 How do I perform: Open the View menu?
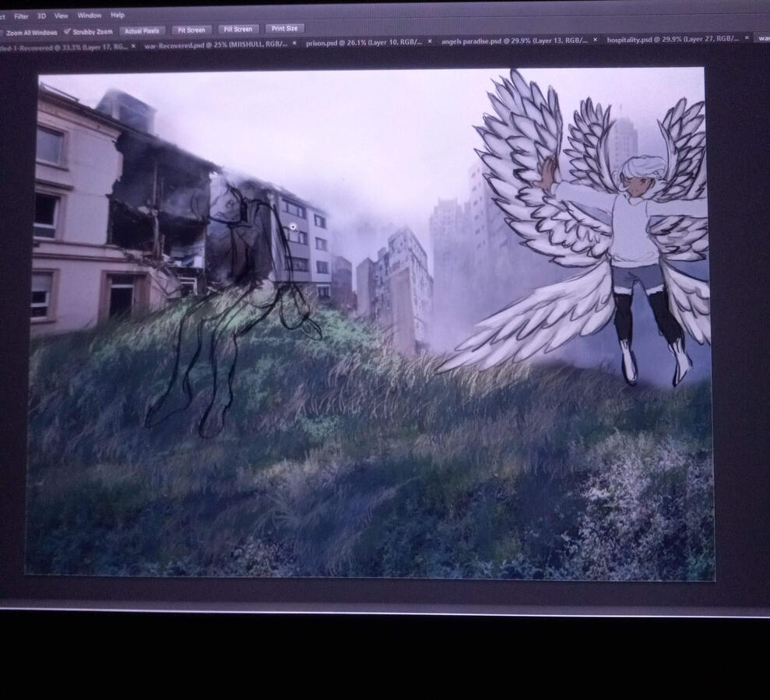coord(61,16)
